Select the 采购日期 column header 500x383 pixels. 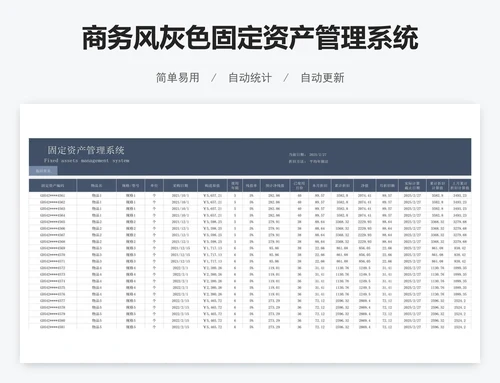[x=180, y=185]
